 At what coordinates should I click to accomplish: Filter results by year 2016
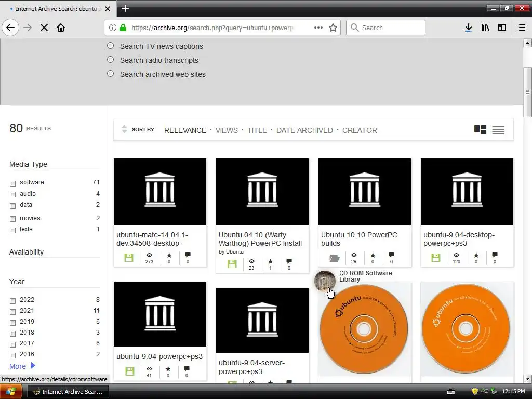click(x=13, y=355)
